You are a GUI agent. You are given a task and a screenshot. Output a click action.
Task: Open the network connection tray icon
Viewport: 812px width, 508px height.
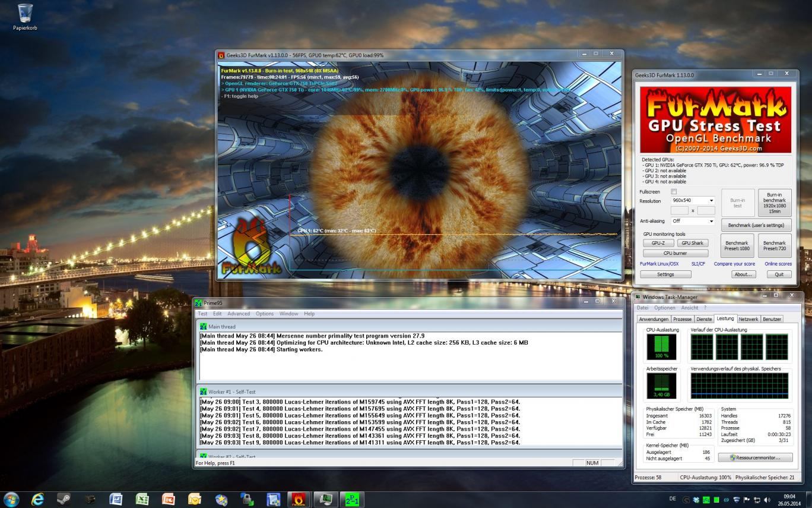757,500
